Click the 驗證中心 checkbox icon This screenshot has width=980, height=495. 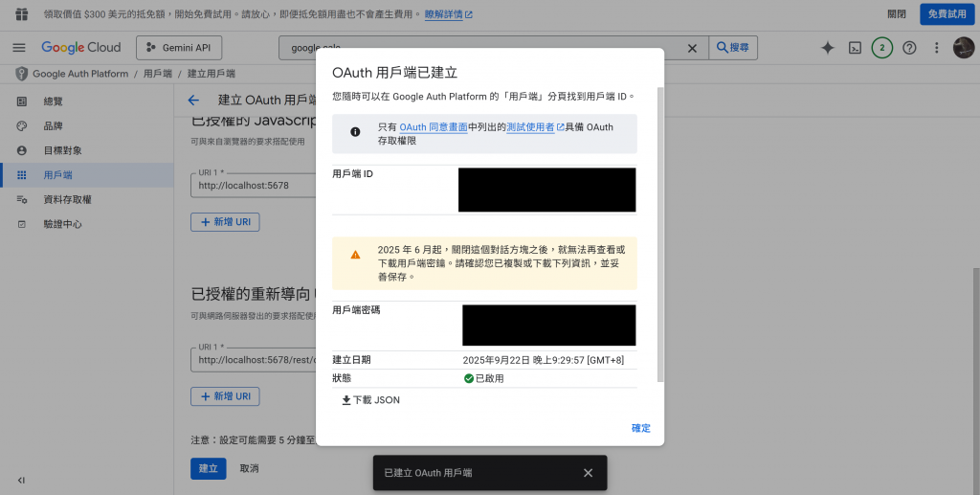(22, 224)
